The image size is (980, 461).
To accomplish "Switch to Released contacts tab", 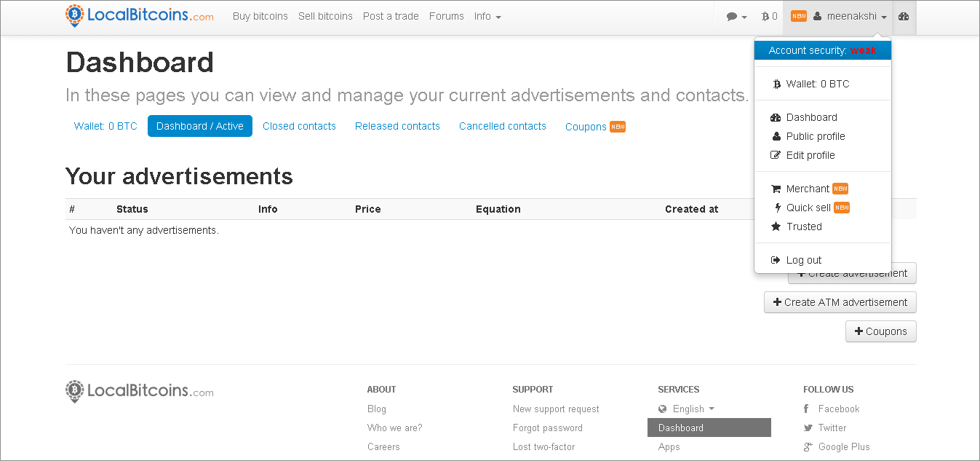I will pos(397,126).
